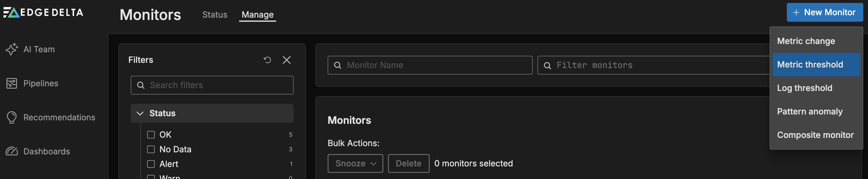
Task: Choose Log threshold monitor type
Action: pyautogui.click(x=804, y=88)
